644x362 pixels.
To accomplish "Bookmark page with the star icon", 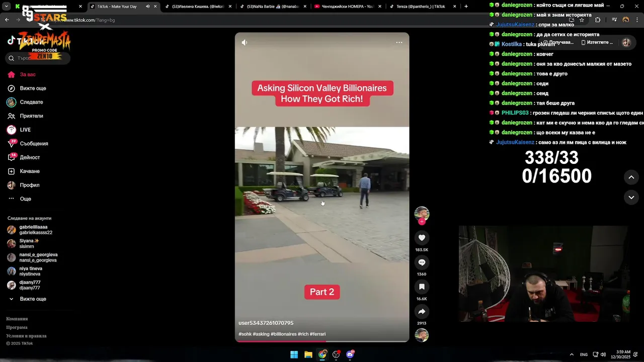I will [x=582, y=20].
